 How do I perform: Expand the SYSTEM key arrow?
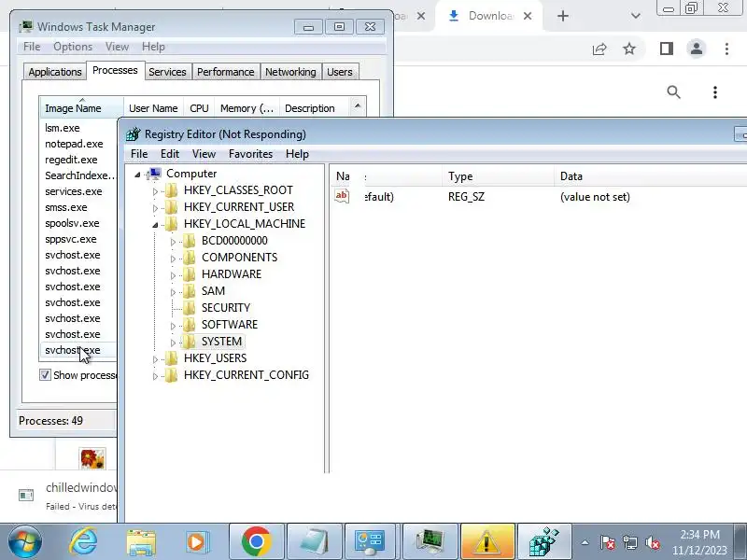[173, 343]
